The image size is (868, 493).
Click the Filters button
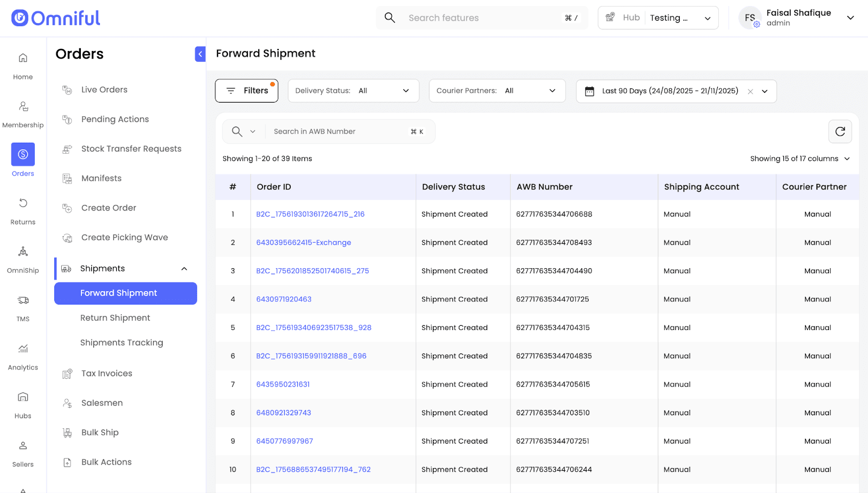[x=246, y=91]
